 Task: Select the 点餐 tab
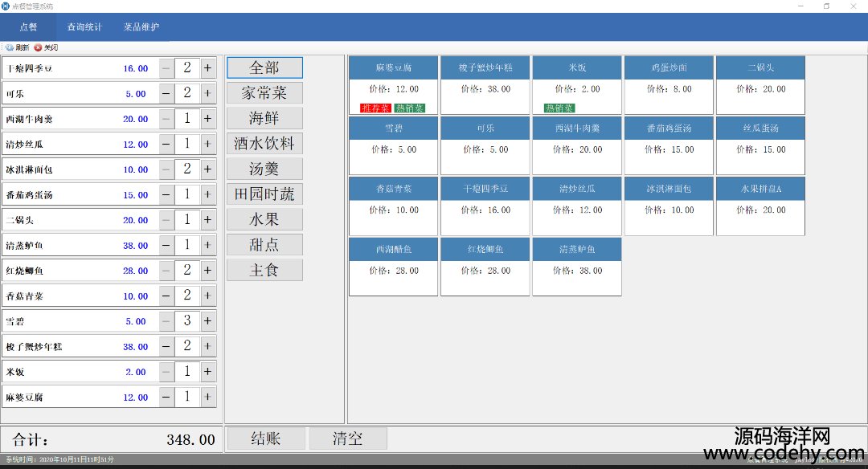click(28, 27)
